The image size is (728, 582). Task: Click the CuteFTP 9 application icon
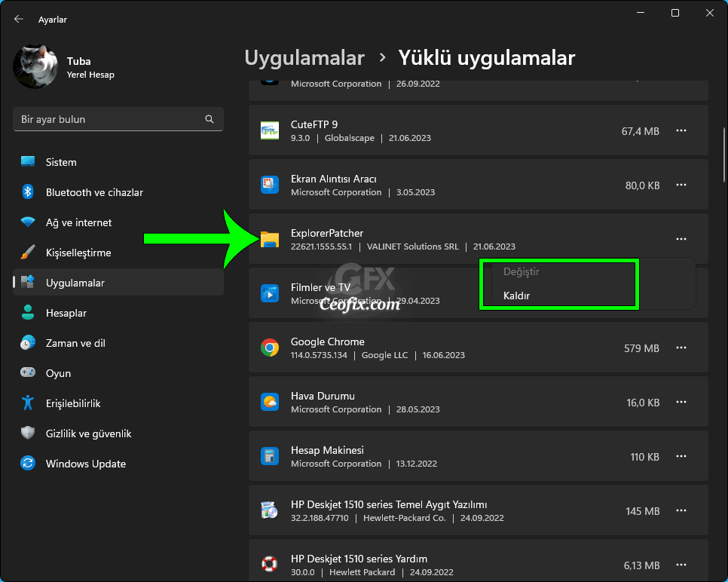click(269, 130)
